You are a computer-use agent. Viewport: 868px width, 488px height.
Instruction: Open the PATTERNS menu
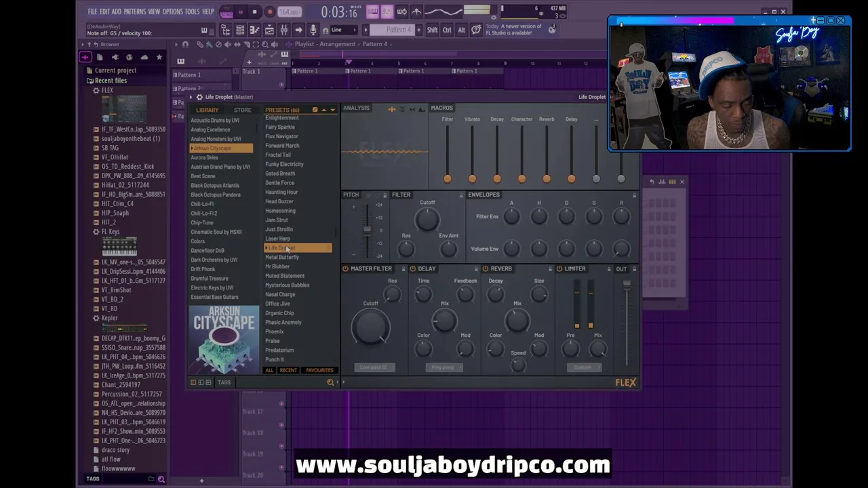point(135,12)
